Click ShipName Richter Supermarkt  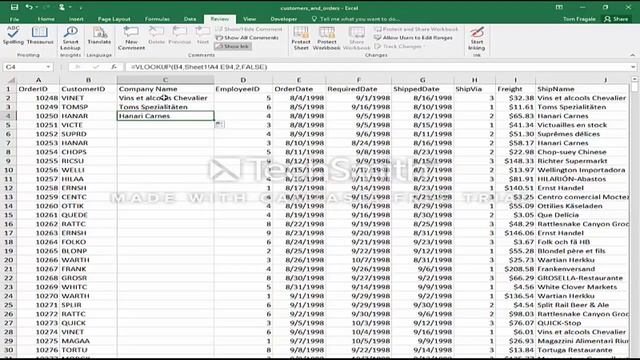click(x=582, y=161)
